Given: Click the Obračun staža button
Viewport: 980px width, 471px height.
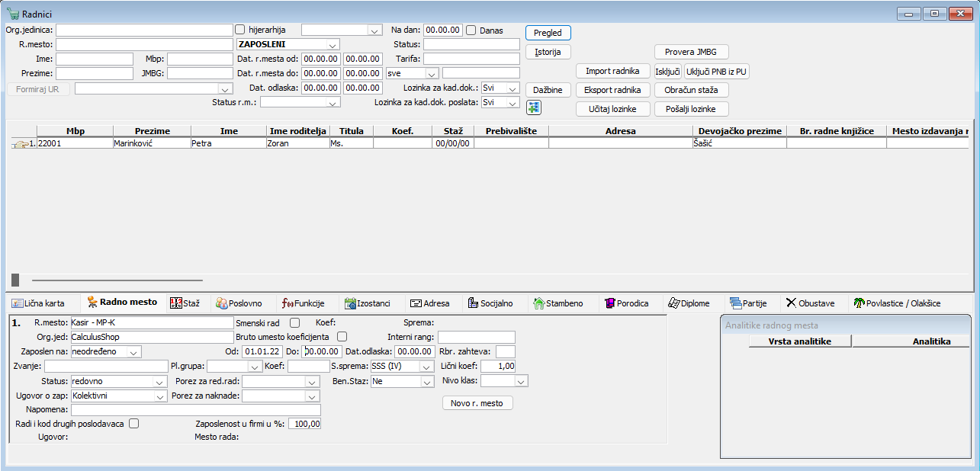Looking at the screenshot, I should (692, 90).
